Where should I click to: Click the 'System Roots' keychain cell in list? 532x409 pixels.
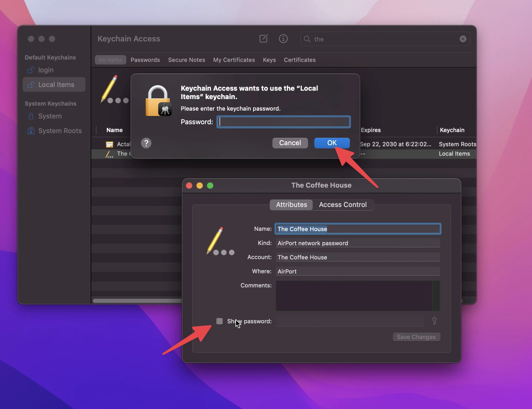click(x=457, y=144)
